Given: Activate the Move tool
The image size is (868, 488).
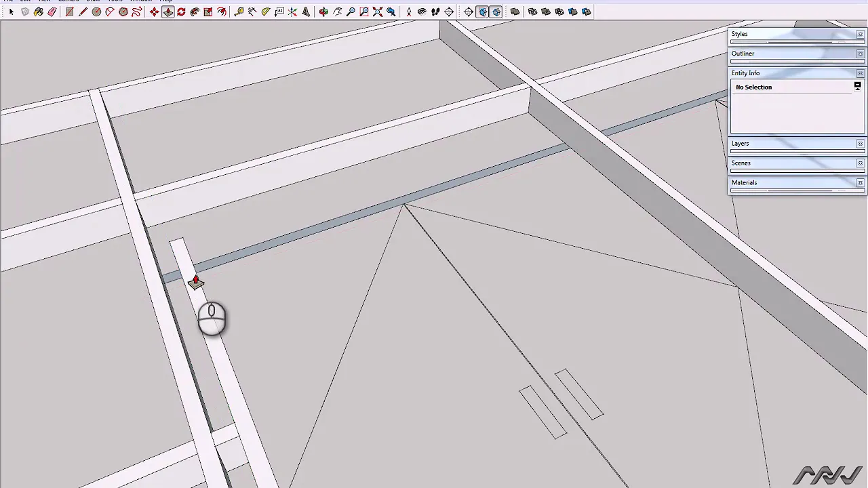Looking at the screenshot, I should tap(155, 12).
